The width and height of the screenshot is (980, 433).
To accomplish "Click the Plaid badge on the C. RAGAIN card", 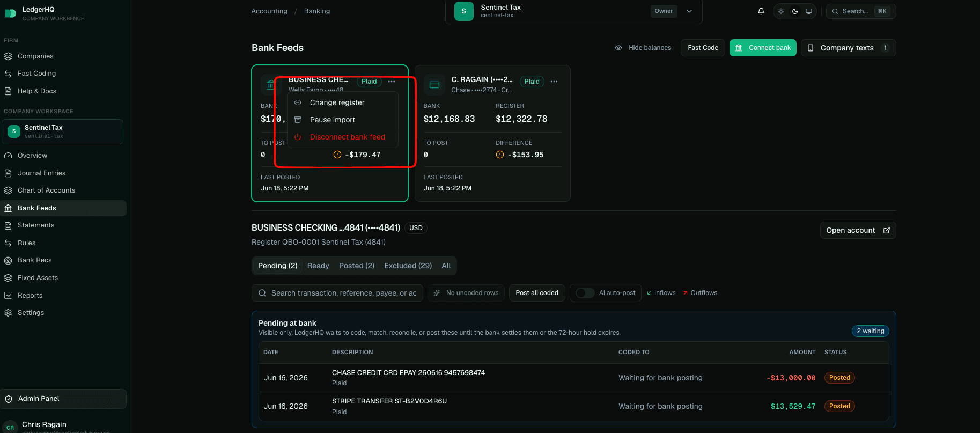I will point(532,82).
